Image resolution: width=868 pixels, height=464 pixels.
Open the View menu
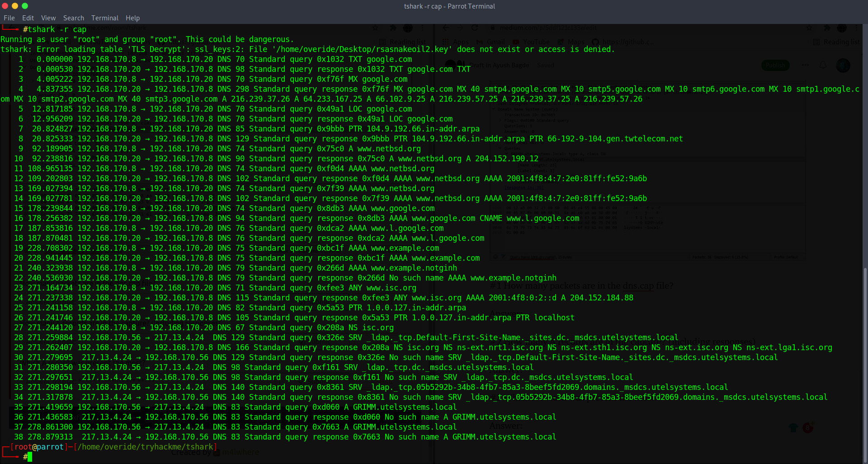point(48,18)
